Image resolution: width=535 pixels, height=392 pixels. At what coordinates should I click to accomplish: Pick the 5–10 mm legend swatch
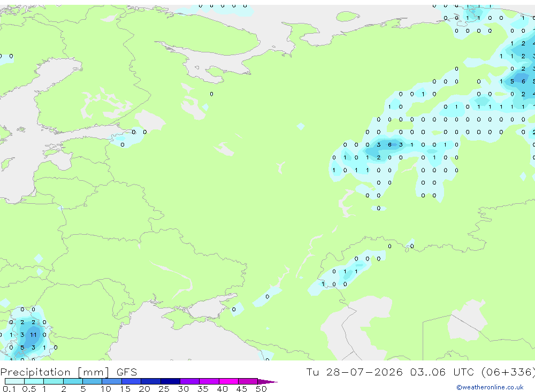click(92, 381)
